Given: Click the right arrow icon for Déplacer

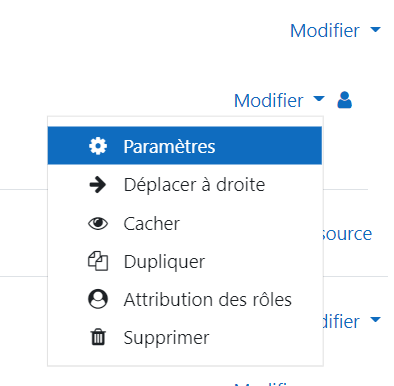Looking at the screenshot, I should [98, 185].
